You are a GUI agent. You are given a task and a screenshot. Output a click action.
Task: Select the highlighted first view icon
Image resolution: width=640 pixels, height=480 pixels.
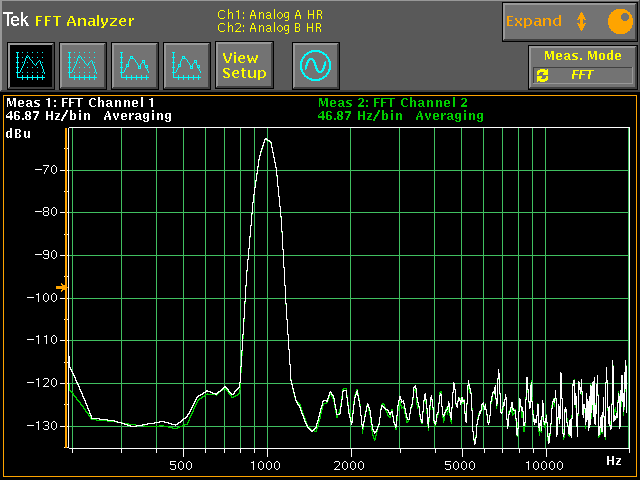tap(32, 67)
